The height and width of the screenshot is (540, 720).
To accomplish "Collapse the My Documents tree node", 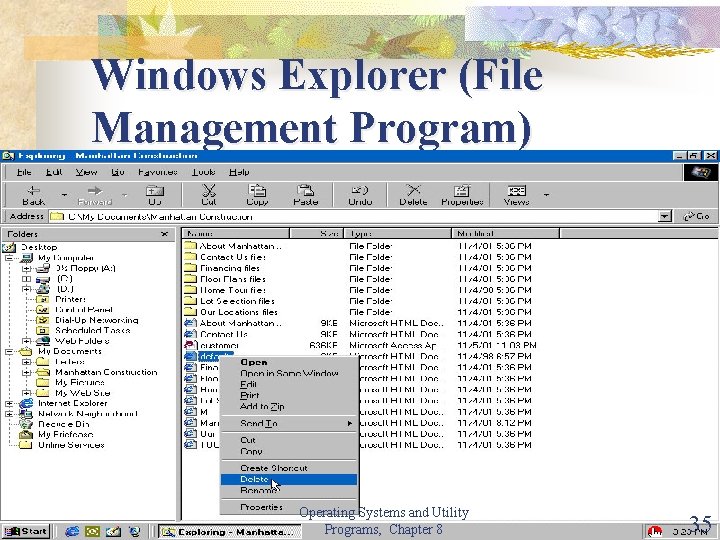I will click(x=9, y=352).
